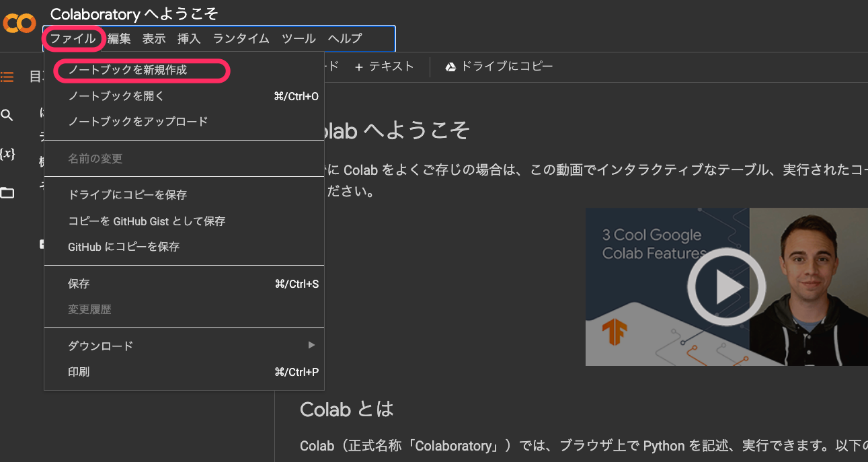This screenshot has width=868, height=462.
Task: Click the notebook title Colaboratory へようこそ
Action: [134, 13]
